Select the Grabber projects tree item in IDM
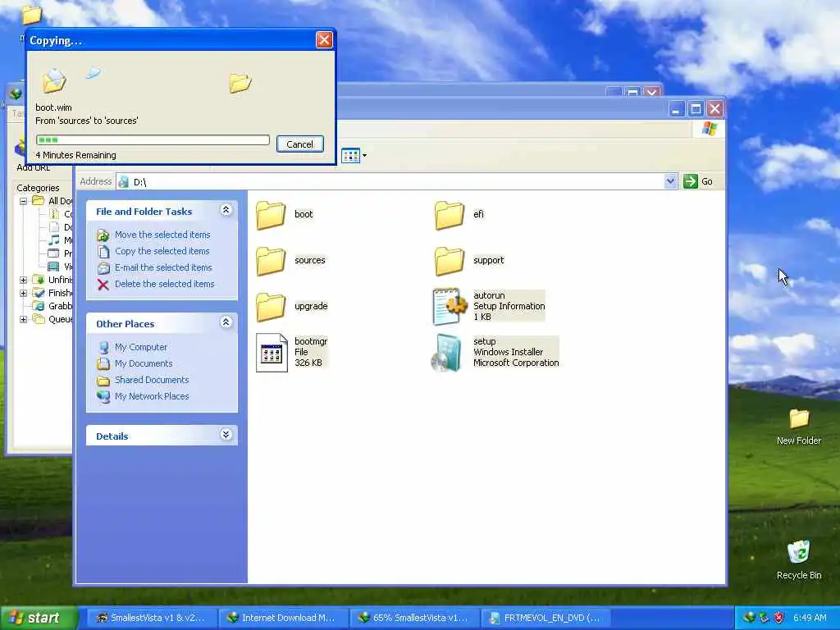 pyautogui.click(x=52, y=306)
